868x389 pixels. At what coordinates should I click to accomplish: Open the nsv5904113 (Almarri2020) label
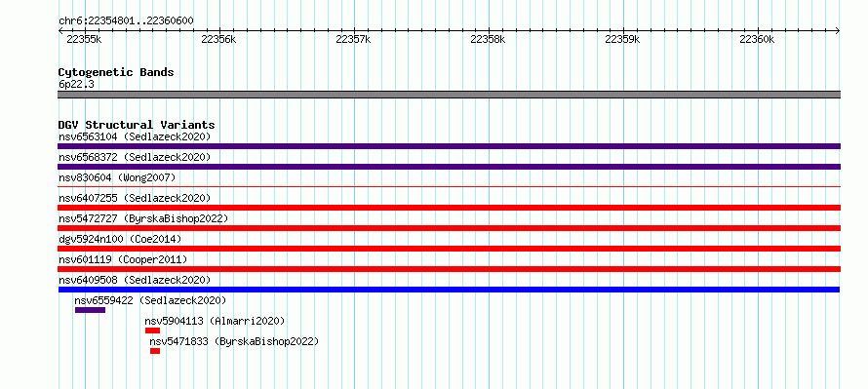pos(215,321)
